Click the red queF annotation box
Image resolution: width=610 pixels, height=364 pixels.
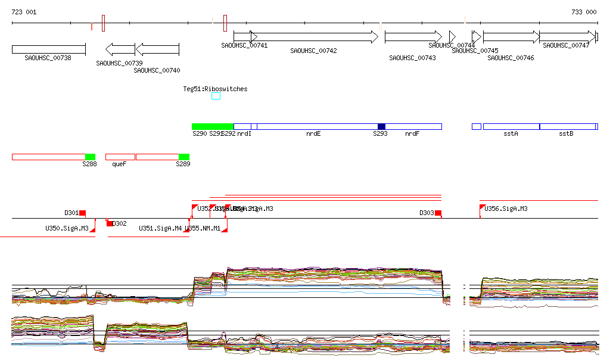click(x=120, y=157)
